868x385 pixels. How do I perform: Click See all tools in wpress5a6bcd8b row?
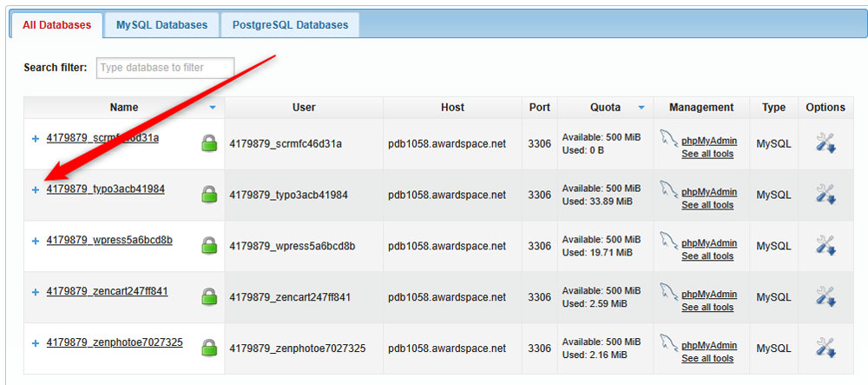point(707,256)
